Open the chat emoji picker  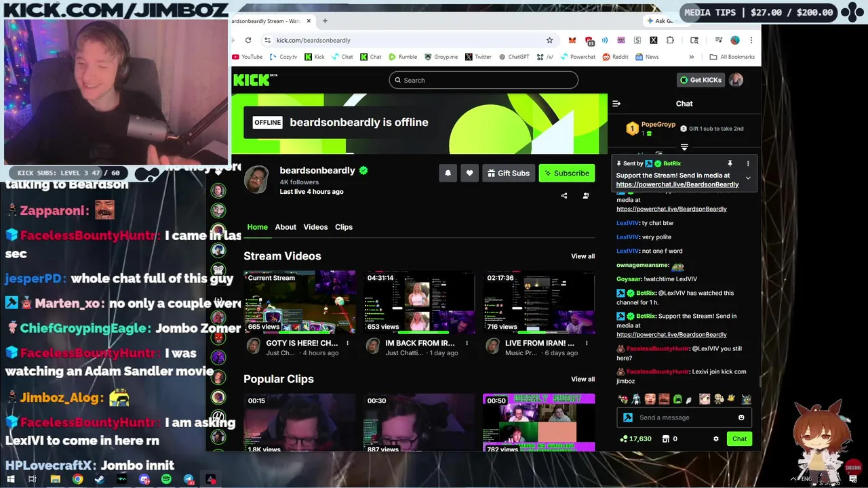(x=741, y=418)
